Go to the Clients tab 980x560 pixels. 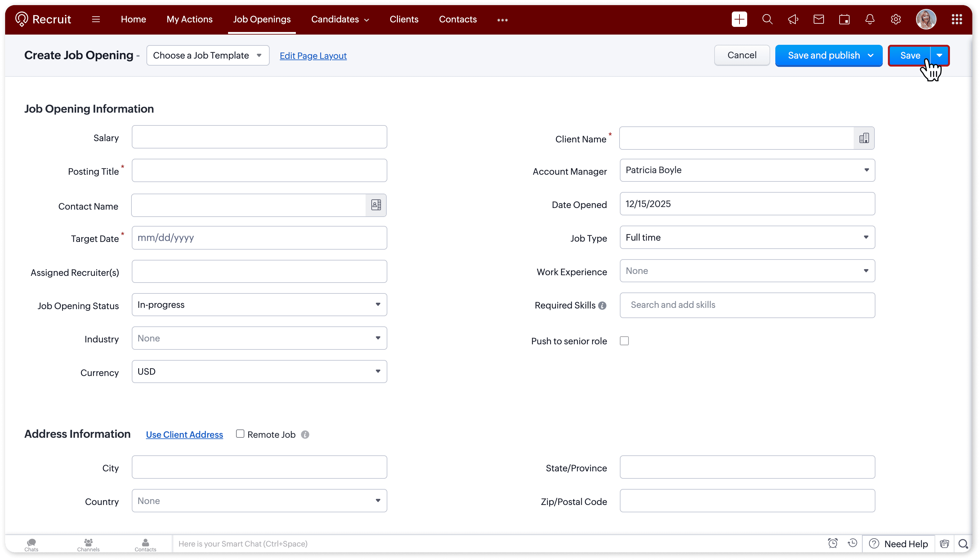[x=404, y=19]
